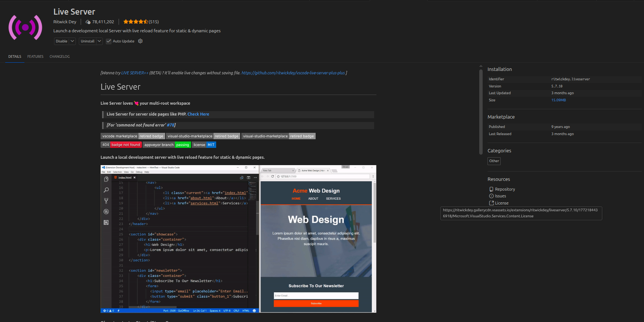Image resolution: width=644 pixels, height=322 pixels.
Task: Switch to the DETAILS tab
Action: 15,57
